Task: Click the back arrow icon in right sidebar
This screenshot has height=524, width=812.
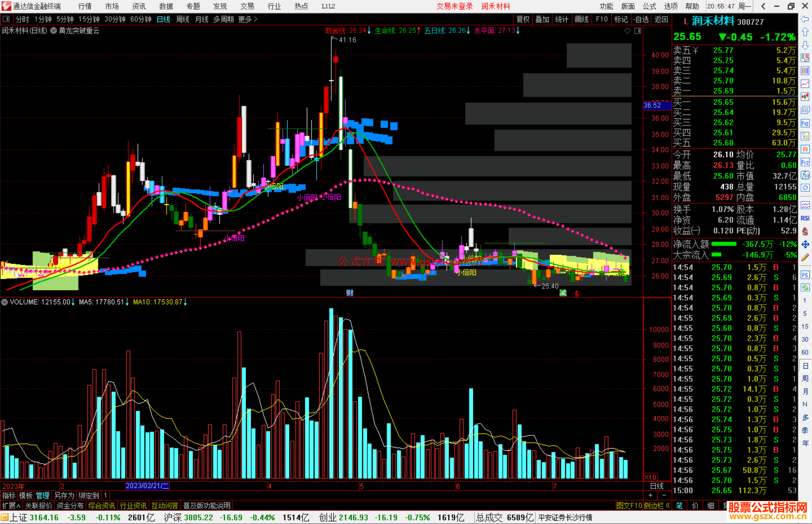Action: (805, 19)
